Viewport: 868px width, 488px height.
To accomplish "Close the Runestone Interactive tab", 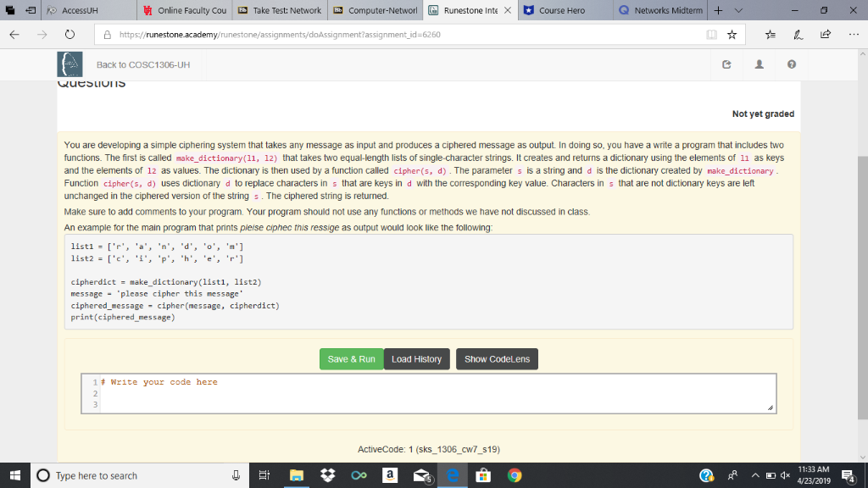I will click(x=507, y=10).
